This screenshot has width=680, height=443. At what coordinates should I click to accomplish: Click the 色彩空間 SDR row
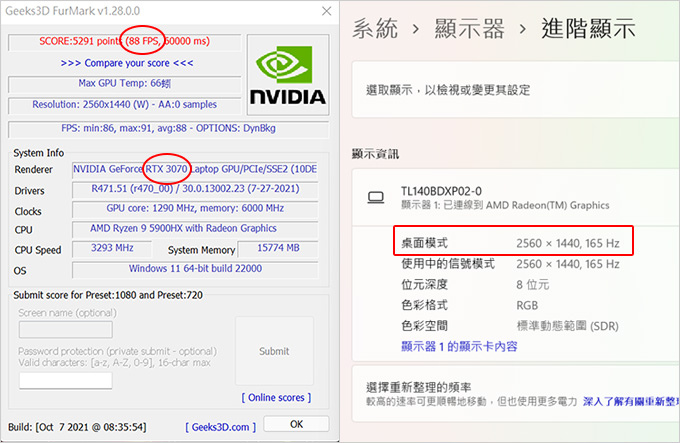[510, 326]
